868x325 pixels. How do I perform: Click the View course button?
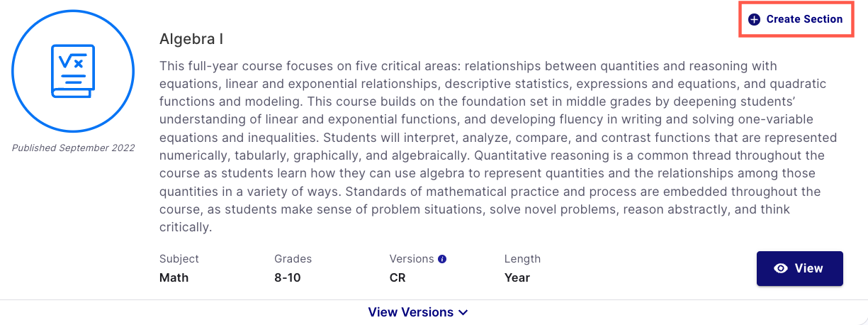click(x=800, y=268)
